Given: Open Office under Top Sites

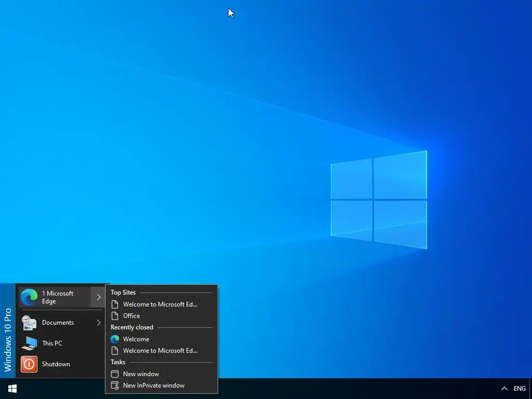Looking at the screenshot, I should pos(162,315).
